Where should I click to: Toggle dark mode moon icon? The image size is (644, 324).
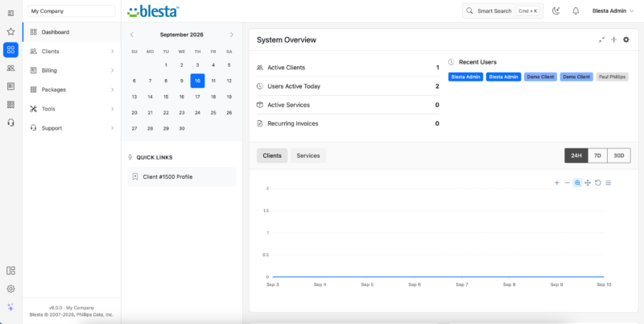(x=555, y=11)
